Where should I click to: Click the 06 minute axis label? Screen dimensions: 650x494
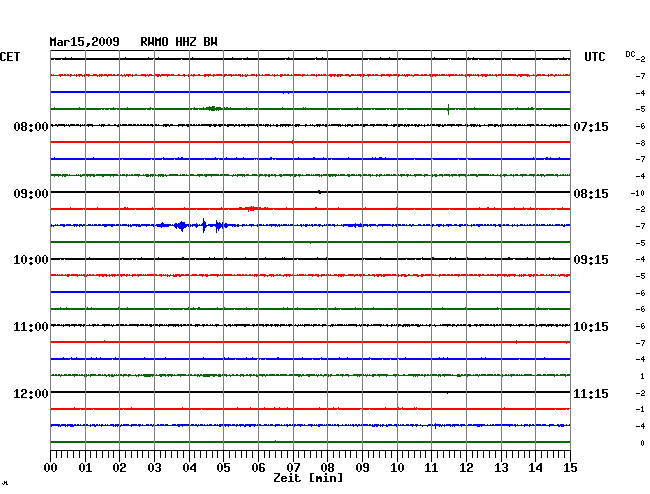pyautogui.click(x=258, y=468)
